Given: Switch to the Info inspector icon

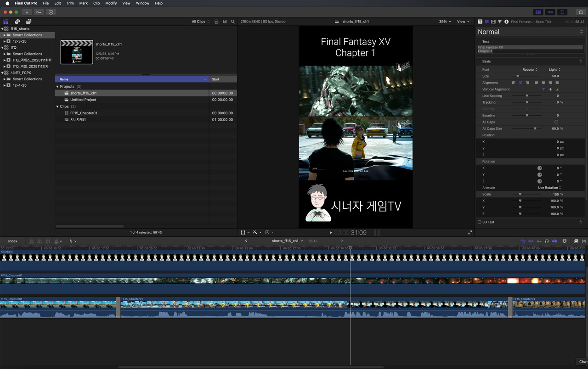Looking at the screenshot, I should coord(506,22).
